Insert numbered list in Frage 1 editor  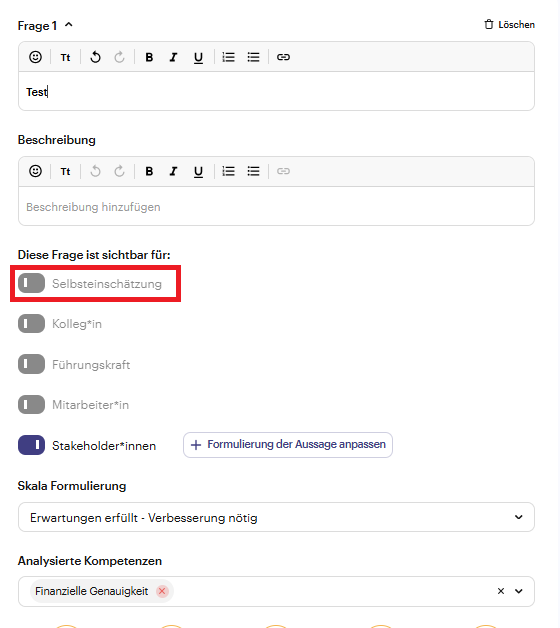(228, 57)
